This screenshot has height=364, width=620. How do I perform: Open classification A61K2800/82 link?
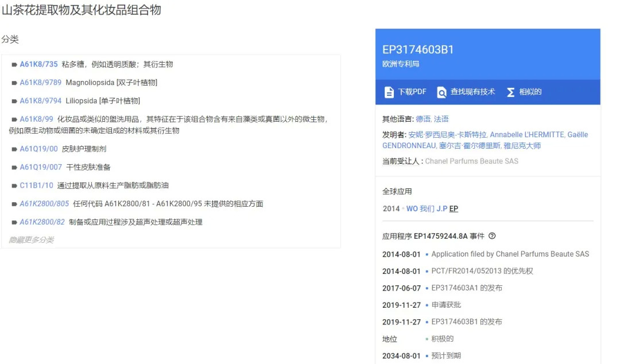pos(42,222)
